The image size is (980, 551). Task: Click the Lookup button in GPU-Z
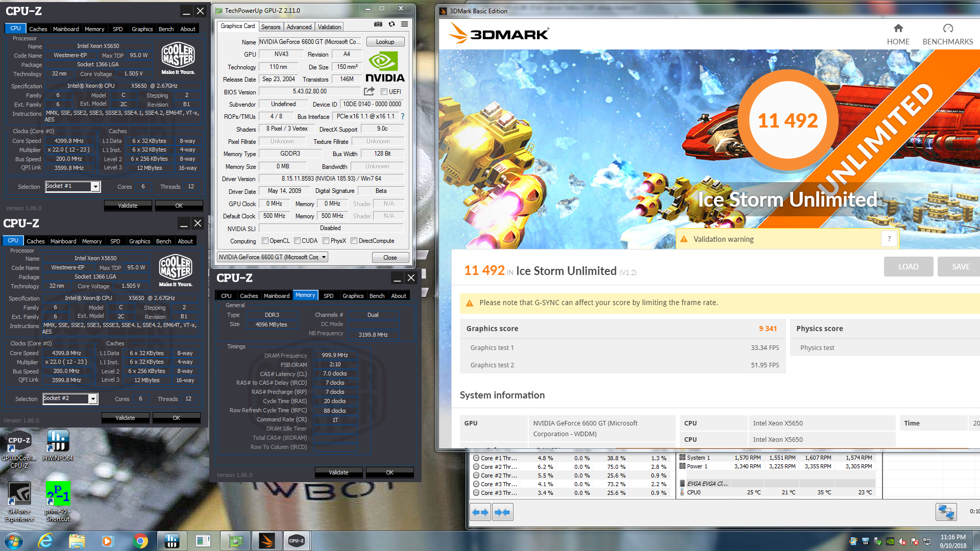(385, 42)
